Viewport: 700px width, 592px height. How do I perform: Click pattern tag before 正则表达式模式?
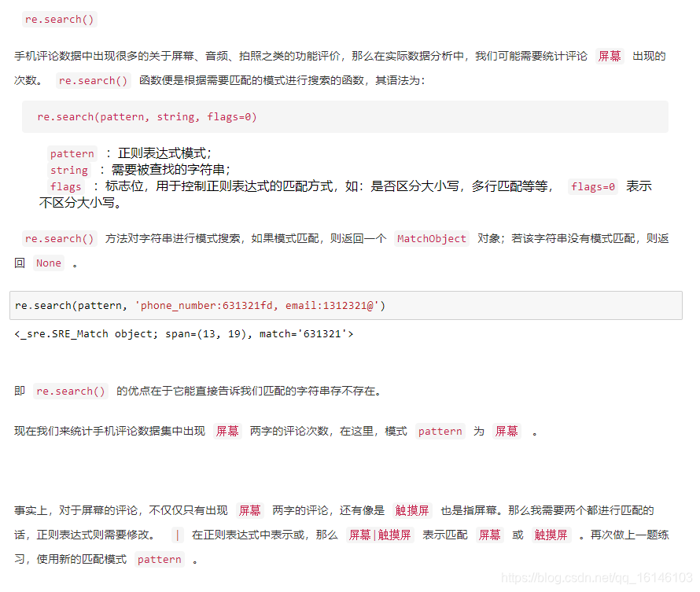pos(72,153)
